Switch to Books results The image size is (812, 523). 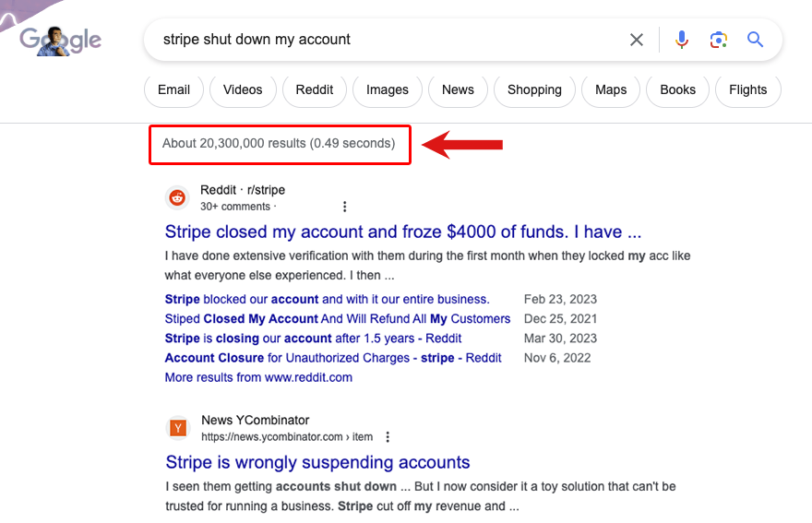[677, 90]
